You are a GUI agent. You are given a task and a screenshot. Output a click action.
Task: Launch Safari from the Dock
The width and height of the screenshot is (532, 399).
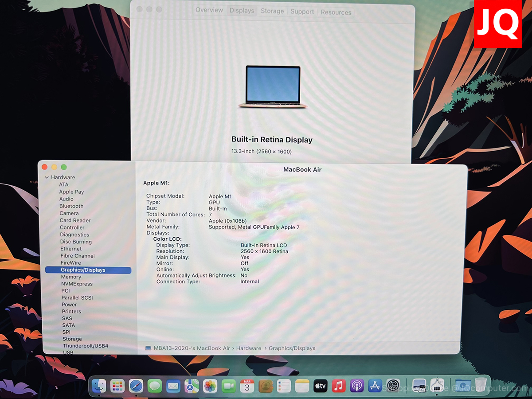[136, 386]
